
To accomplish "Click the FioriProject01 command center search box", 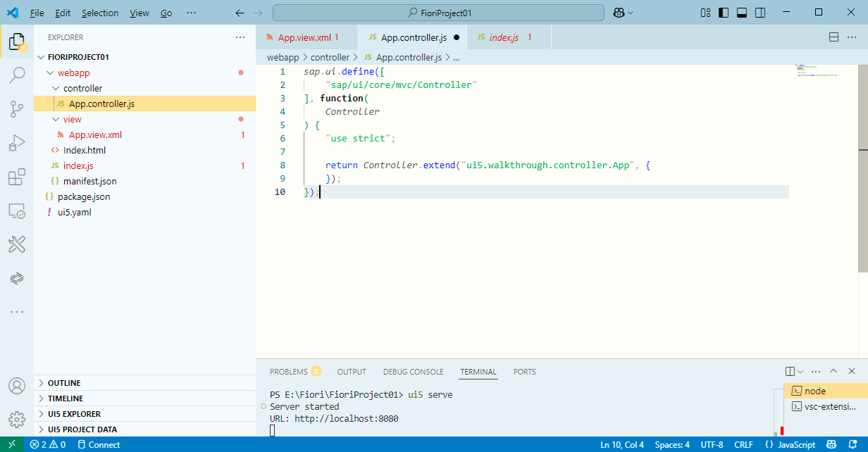I will pyautogui.click(x=438, y=13).
